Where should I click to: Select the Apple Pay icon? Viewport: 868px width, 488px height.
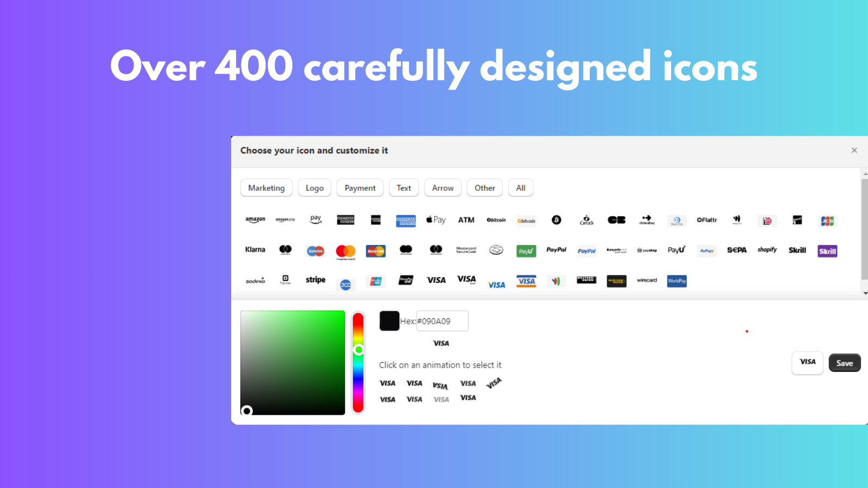(x=436, y=220)
